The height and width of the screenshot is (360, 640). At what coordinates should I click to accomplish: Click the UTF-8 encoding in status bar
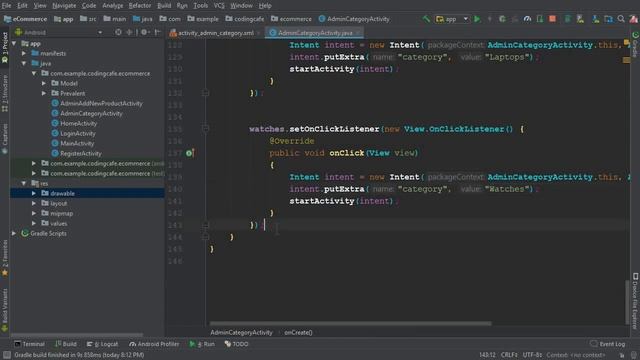click(532, 355)
